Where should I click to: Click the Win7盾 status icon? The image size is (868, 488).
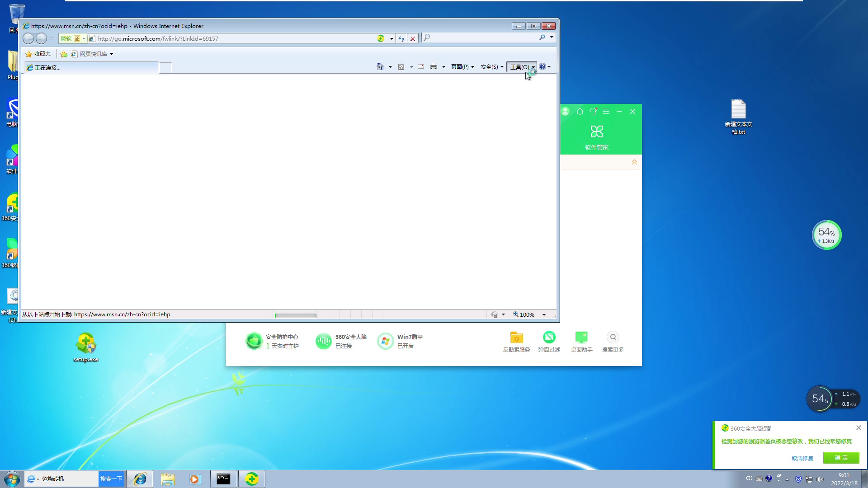(x=385, y=341)
